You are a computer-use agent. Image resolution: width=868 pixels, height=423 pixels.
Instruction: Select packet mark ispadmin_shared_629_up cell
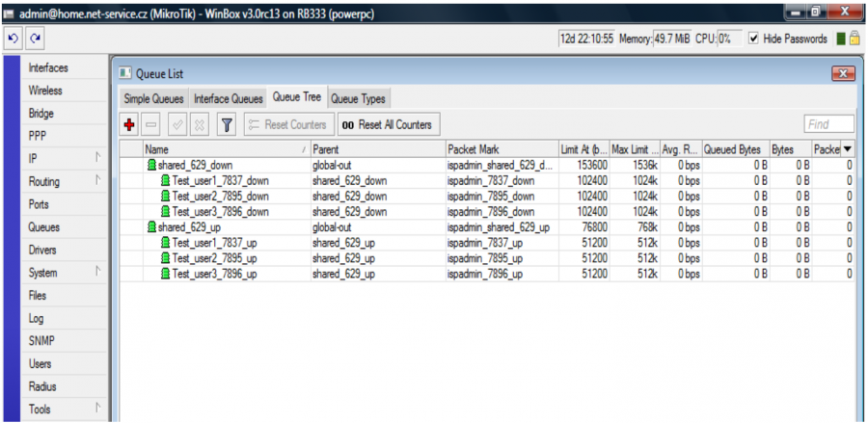click(499, 227)
